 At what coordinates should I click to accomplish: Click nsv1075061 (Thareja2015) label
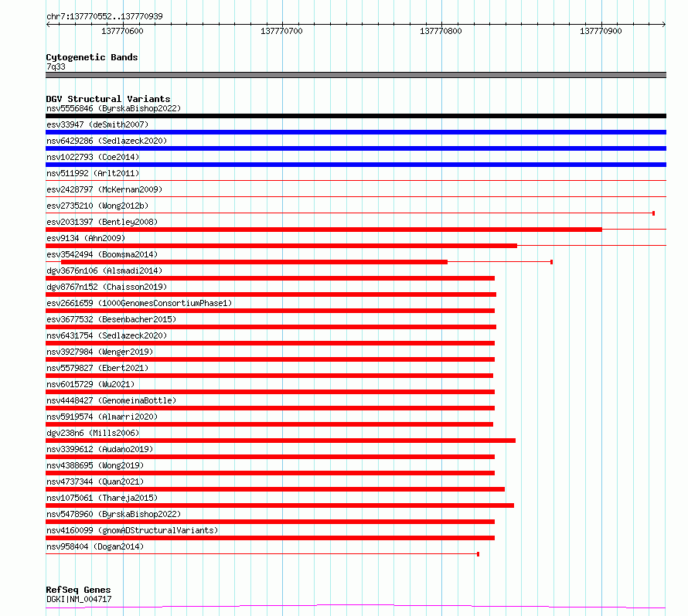coord(102,498)
